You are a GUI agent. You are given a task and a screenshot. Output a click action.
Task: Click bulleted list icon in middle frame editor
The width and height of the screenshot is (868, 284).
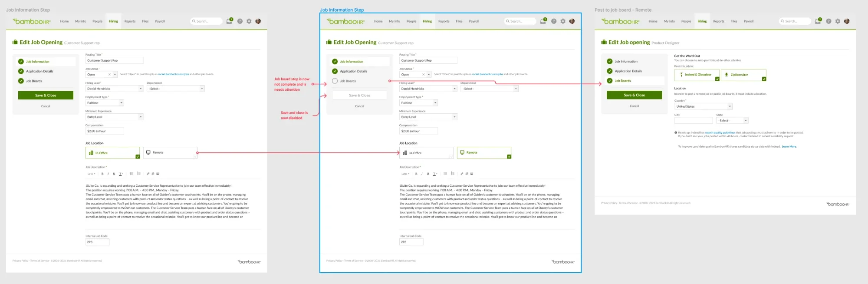[x=445, y=174]
